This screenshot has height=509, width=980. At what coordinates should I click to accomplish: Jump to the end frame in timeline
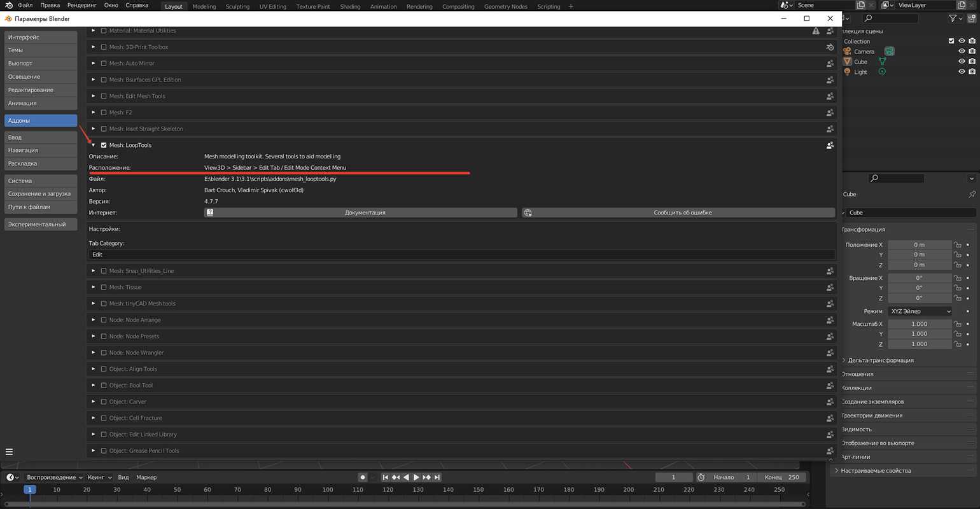(x=437, y=477)
